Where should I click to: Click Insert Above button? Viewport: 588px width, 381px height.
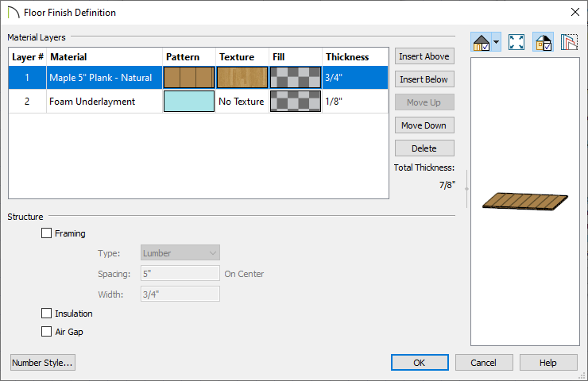424,56
